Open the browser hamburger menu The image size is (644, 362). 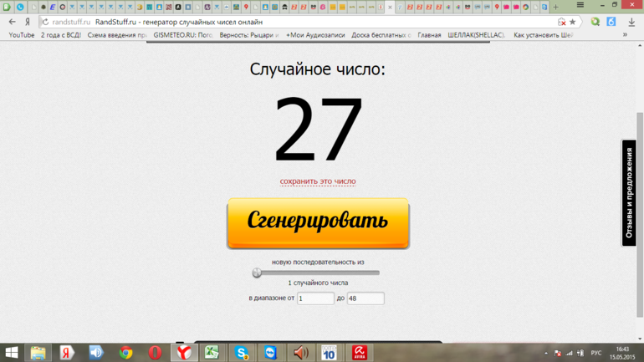coord(580,6)
